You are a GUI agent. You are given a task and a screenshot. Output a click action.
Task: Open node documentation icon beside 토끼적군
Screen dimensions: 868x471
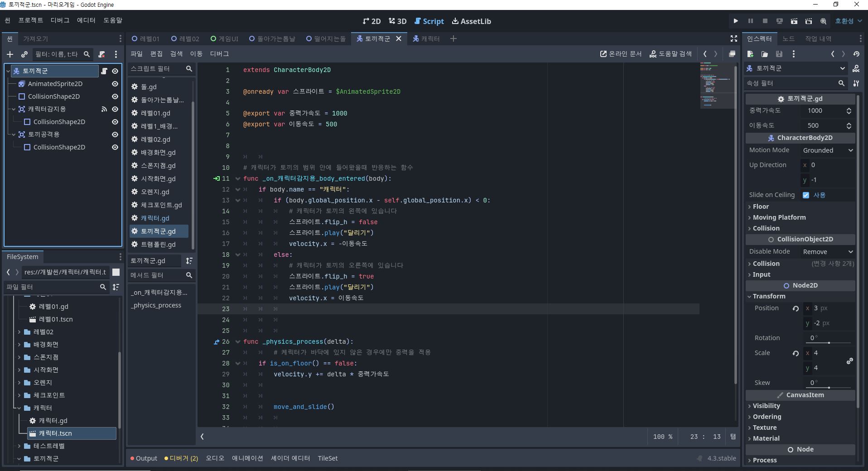(x=856, y=68)
